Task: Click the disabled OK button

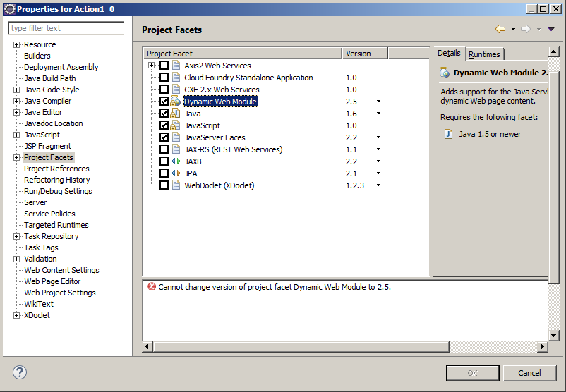Action: point(473,373)
